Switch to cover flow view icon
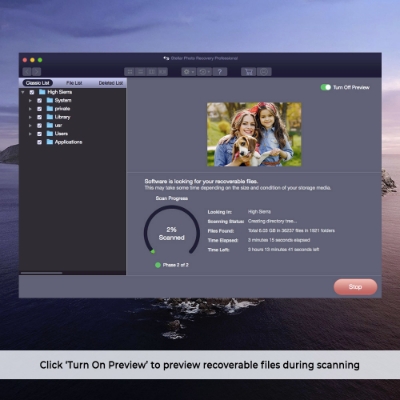The width and height of the screenshot is (400, 400). click(162, 72)
